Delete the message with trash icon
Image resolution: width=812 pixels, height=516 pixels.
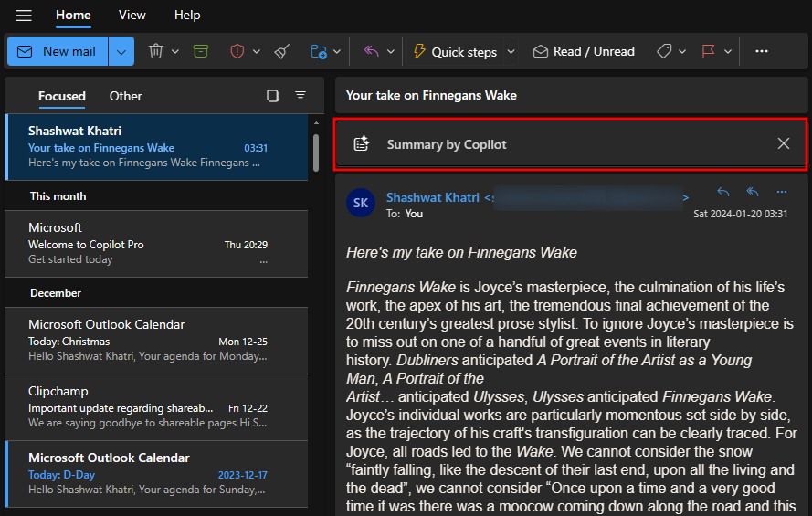tap(156, 51)
